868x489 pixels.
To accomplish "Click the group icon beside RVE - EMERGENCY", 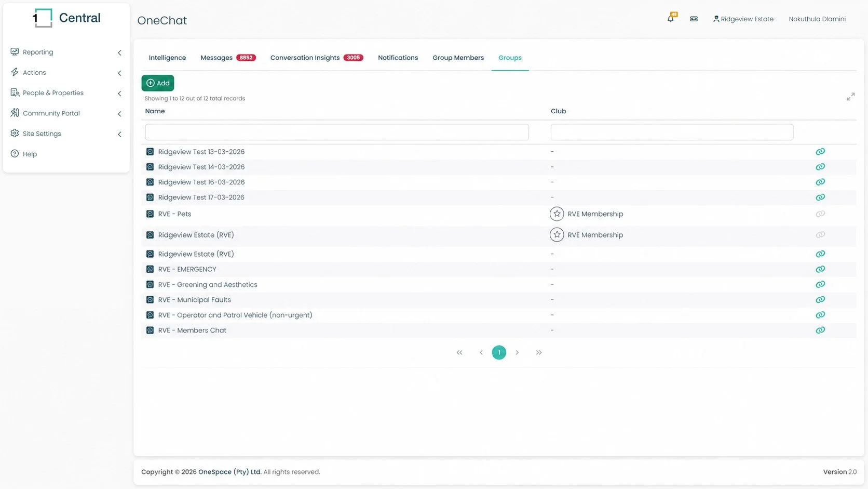I will pos(150,269).
